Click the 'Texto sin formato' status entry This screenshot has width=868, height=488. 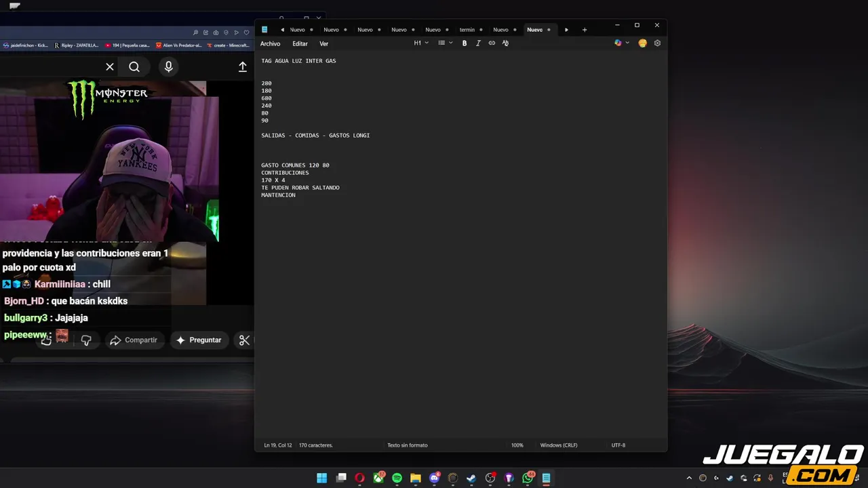pyautogui.click(x=408, y=445)
